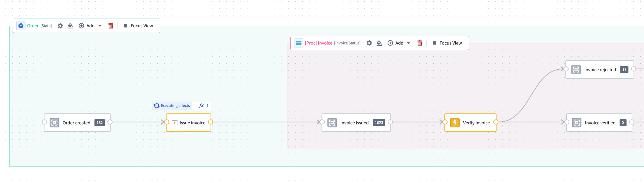Click Add button in Order toolbar

point(87,26)
